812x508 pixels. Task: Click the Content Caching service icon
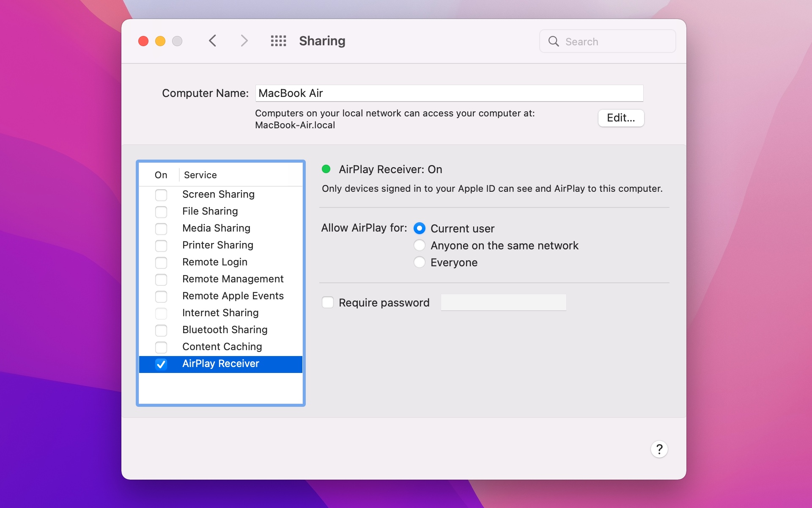[162, 346]
